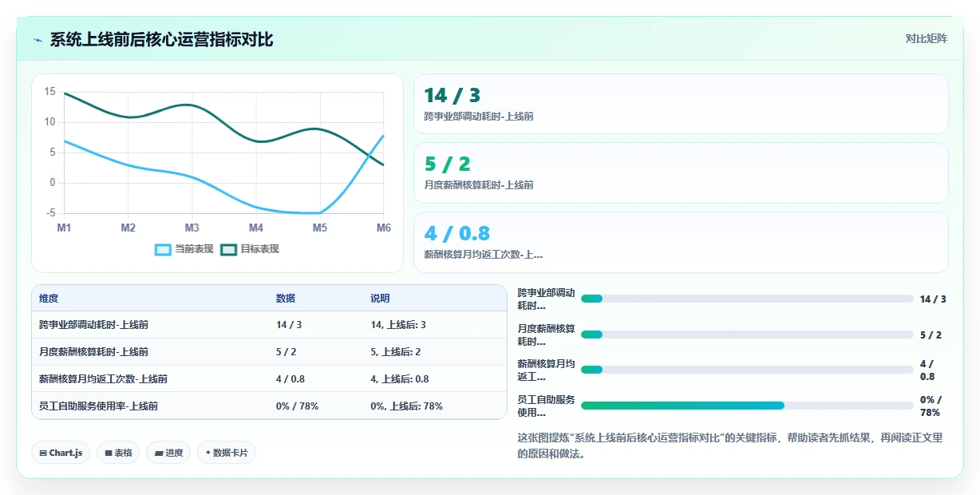Screen dimensions: 980x495
Task: Click the 维度 table column header
Action: 49,298
